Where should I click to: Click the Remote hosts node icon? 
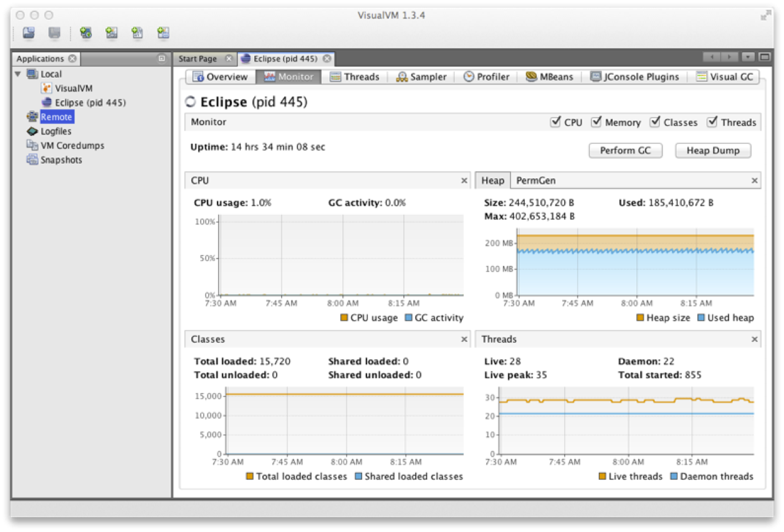coord(32,117)
